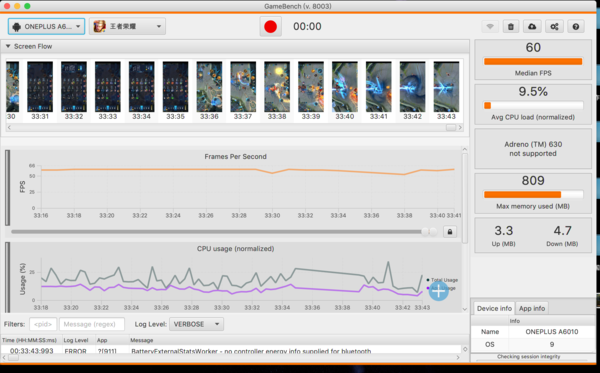Select the 33:38 screen flow thumbnail
The height and width of the screenshot is (373, 600).
pos(277,91)
